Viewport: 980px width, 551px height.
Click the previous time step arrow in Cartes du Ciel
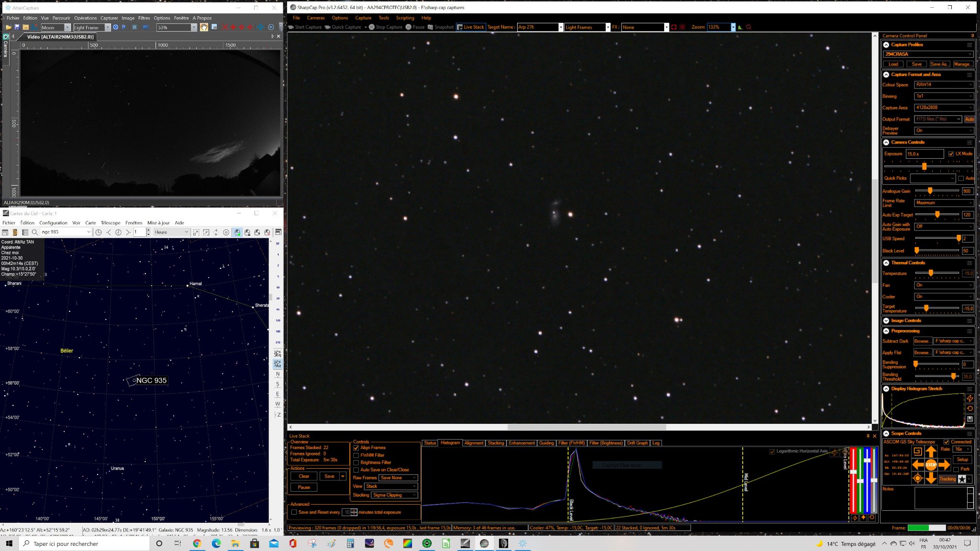coord(109,232)
